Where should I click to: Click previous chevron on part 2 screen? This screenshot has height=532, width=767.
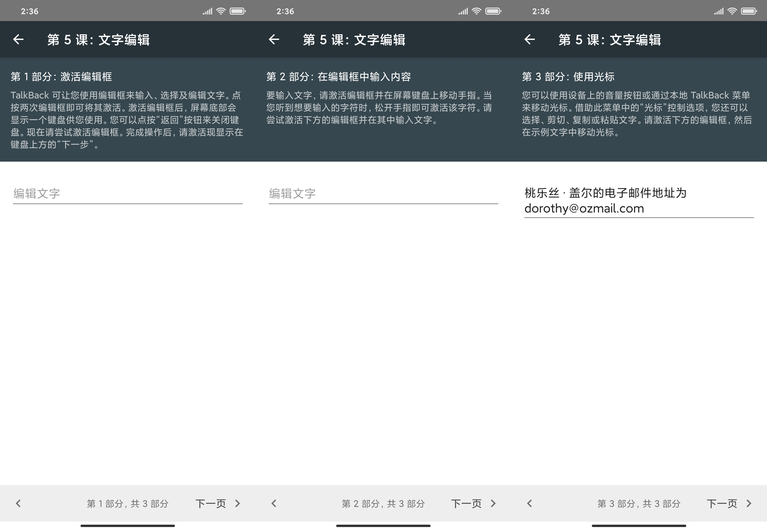[x=274, y=503]
